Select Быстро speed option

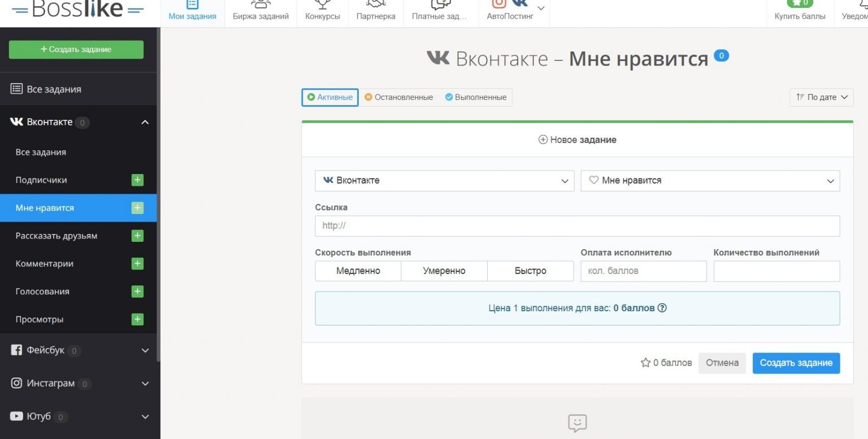pyautogui.click(x=531, y=271)
